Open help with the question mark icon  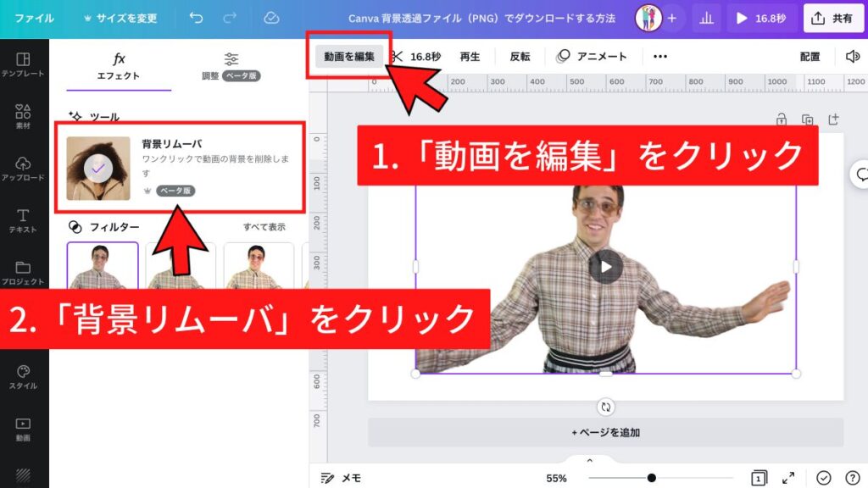click(x=853, y=478)
